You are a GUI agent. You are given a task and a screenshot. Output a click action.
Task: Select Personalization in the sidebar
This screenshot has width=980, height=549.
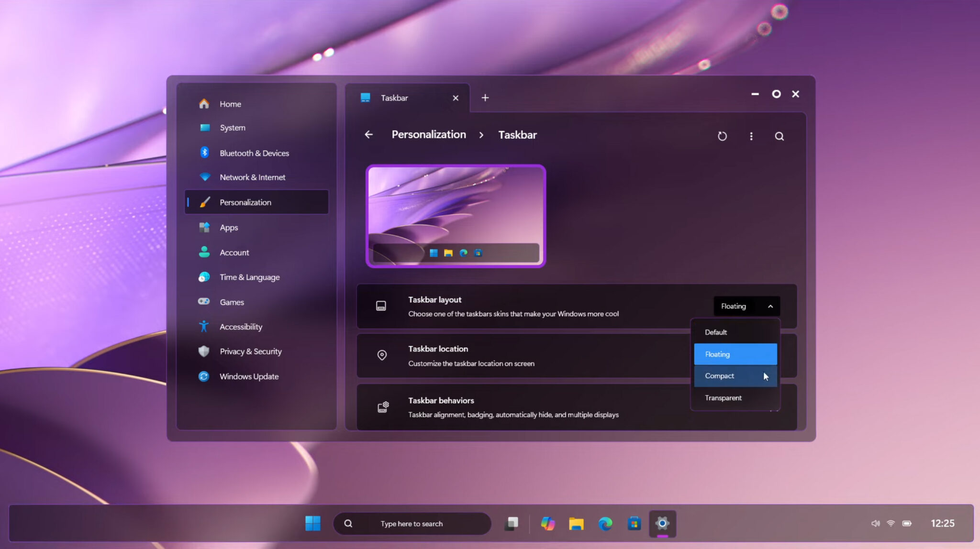tap(245, 202)
